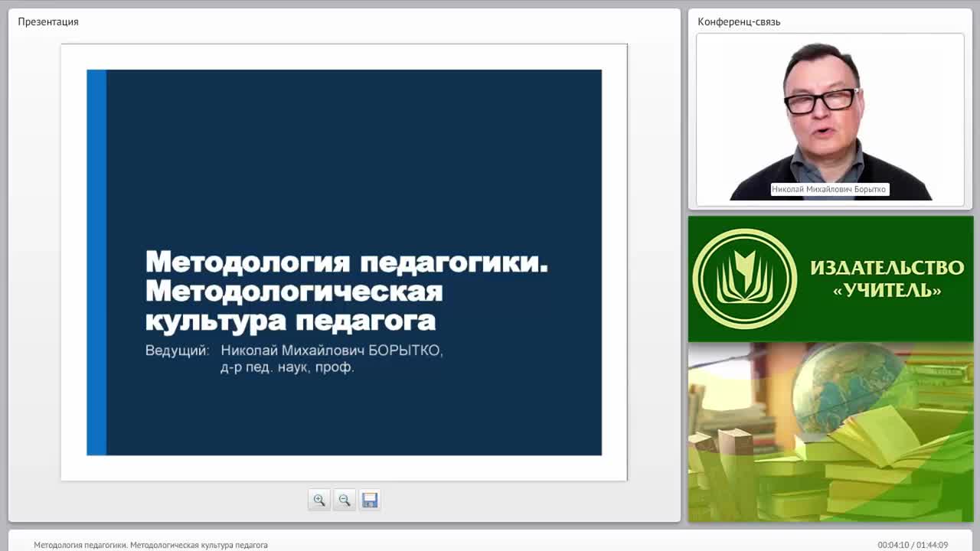980x551 pixels.
Task: Click the slide text д-р пед. наук, проф.
Action: [287, 367]
